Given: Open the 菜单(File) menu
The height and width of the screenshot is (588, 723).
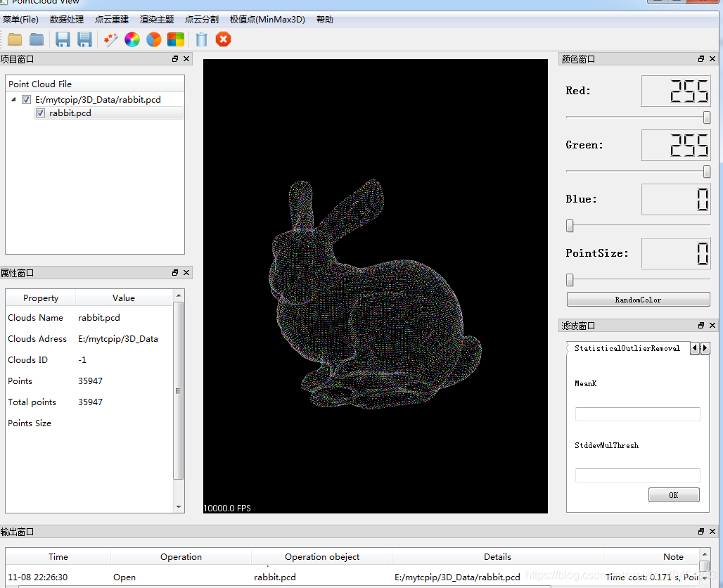Looking at the screenshot, I should click(20, 20).
